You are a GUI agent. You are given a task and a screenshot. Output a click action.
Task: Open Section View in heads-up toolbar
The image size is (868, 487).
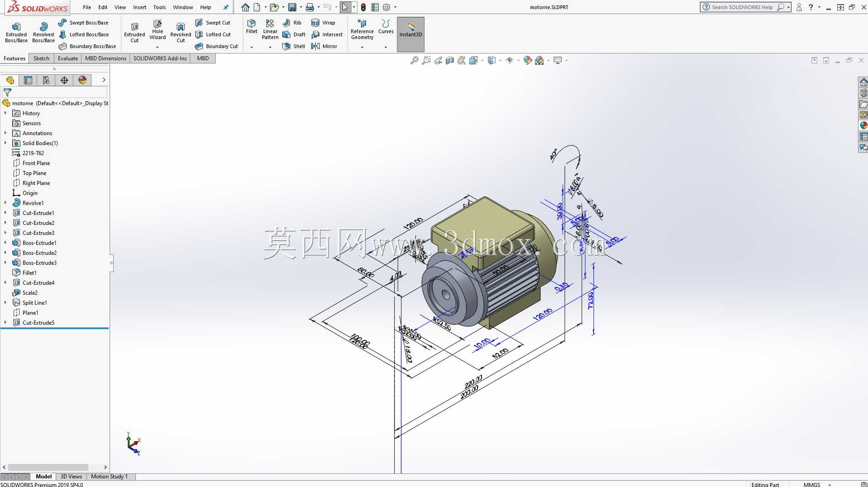[450, 60]
